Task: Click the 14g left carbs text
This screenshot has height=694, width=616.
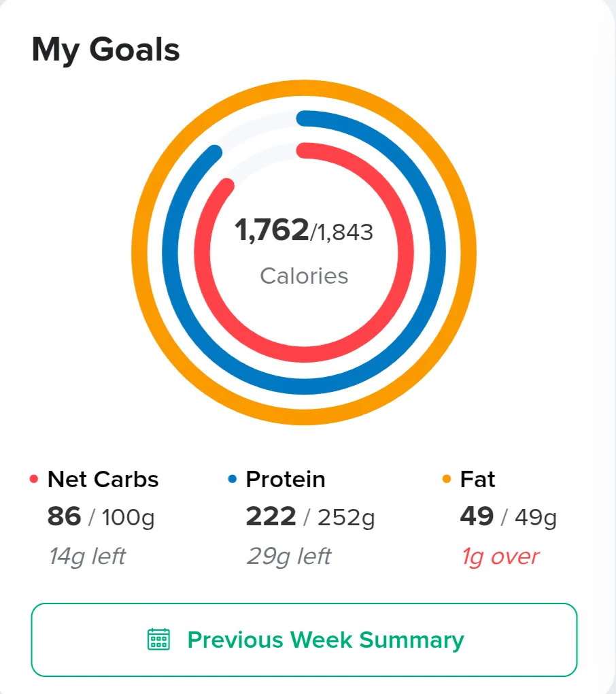Action: (87, 557)
